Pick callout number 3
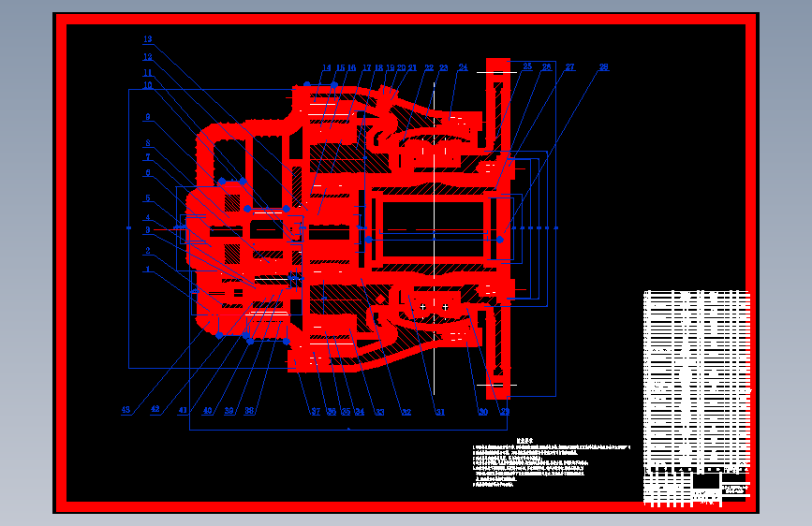Screen dimensions: 812x526 148,230
